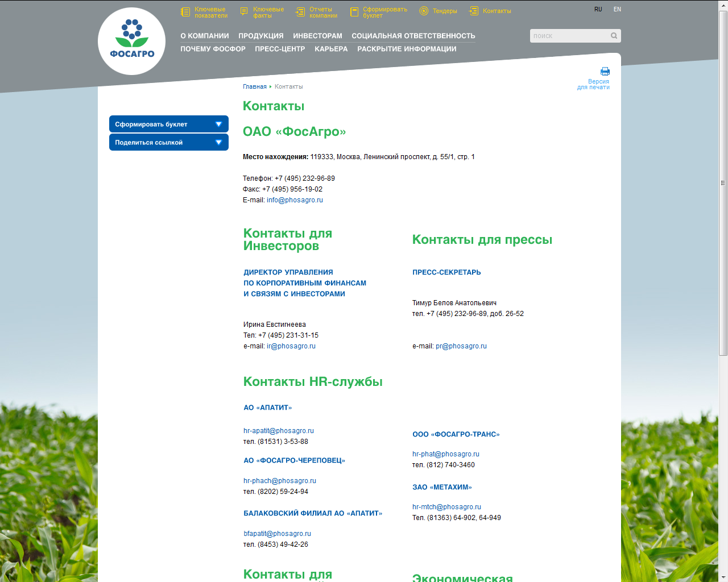Click the phone line +7 (495) 232-96-89 under address
This screenshot has width=728, height=582.
click(289, 178)
